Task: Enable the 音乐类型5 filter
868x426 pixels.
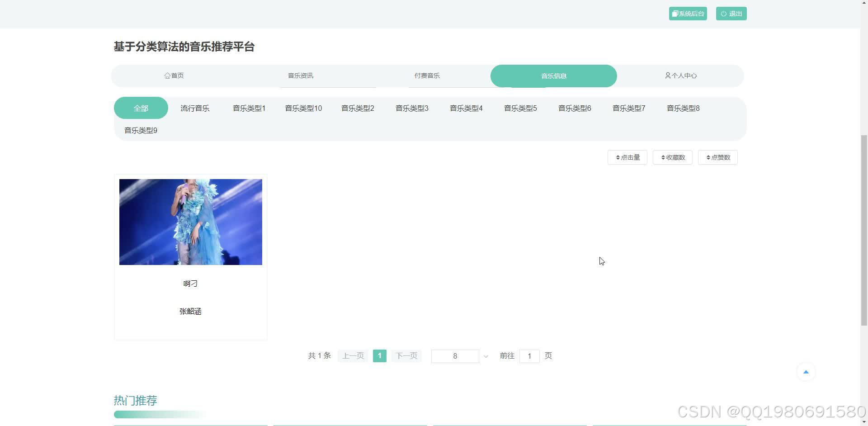Action: pyautogui.click(x=520, y=108)
